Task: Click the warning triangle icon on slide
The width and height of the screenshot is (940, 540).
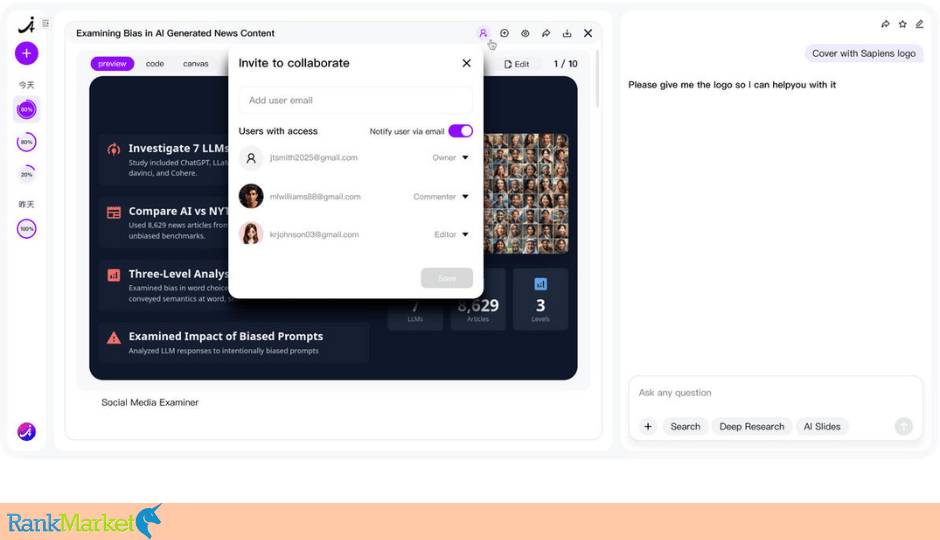Action: pos(113,337)
